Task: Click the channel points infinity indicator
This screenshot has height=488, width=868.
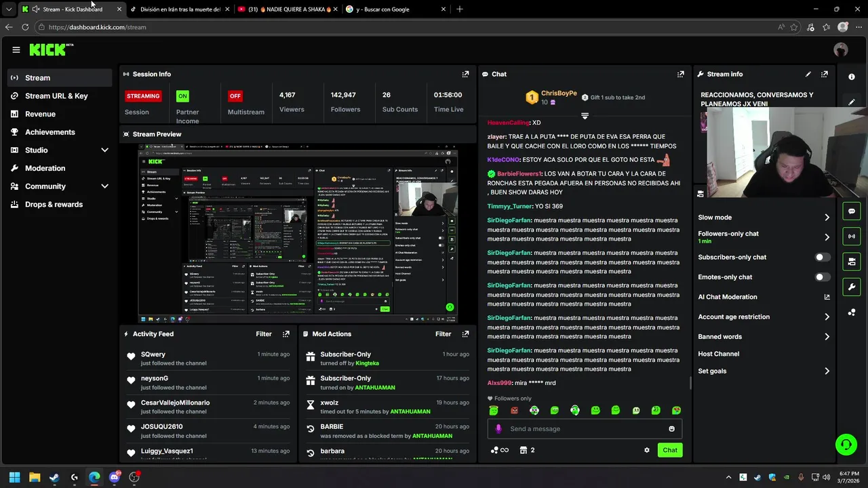Action: tap(499, 450)
